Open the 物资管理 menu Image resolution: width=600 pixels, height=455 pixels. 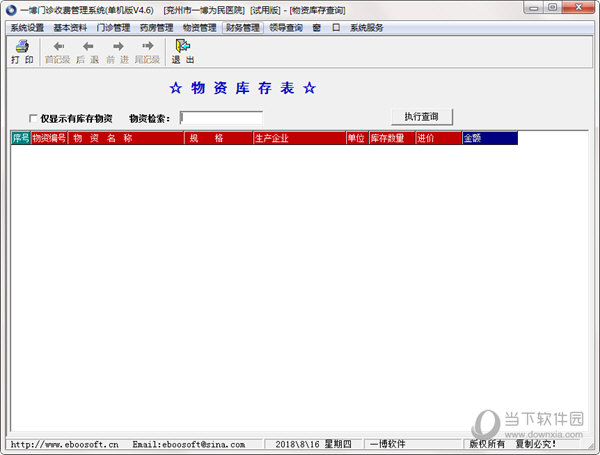point(199,28)
